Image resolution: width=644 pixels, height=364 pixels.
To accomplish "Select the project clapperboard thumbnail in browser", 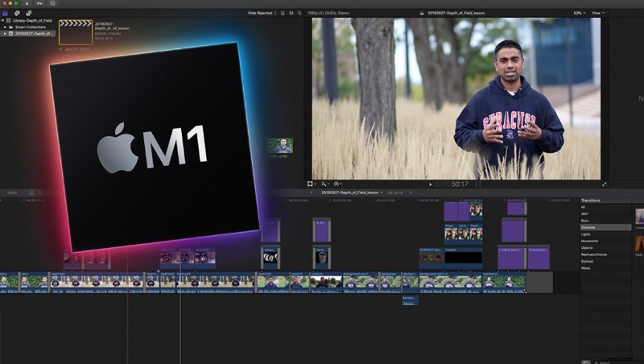I will (x=76, y=32).
